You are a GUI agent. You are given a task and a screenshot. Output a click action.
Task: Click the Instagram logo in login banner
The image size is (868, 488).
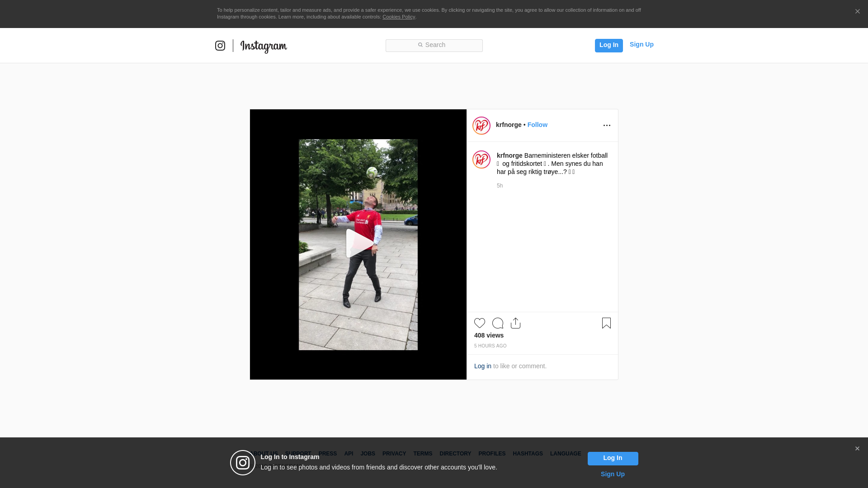click(243, 463)
